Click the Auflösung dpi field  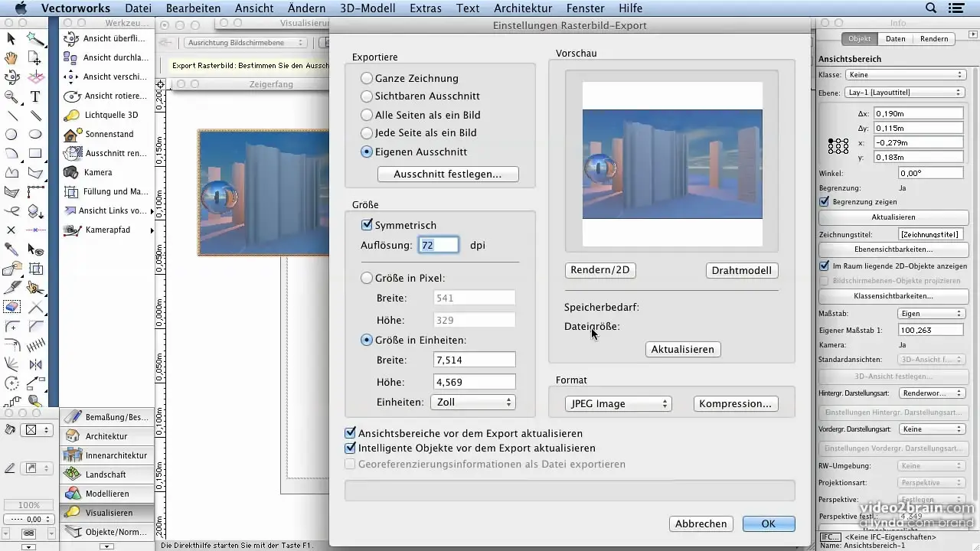coord(439,246)
